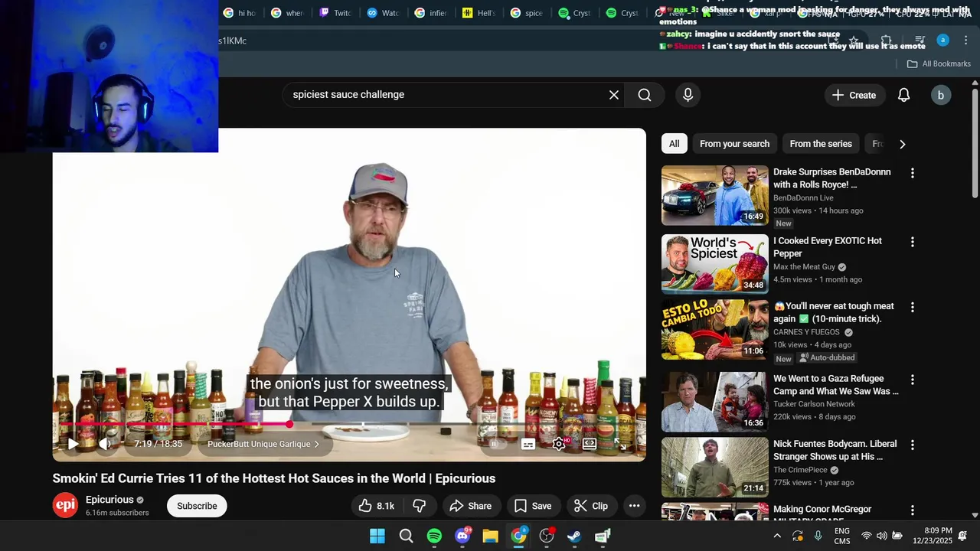This screenshot has height=551, width=980.
Task: Start voice search with microphone icon
Action: 688,95
